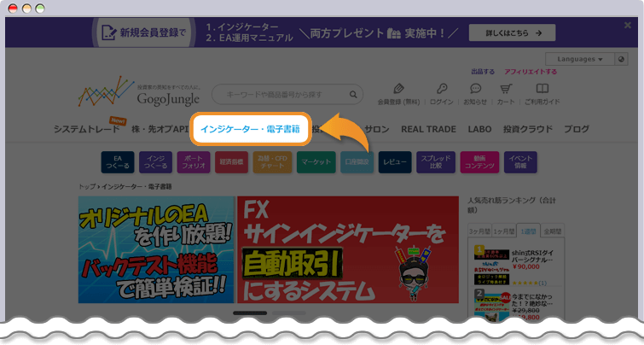The height and width of the screenshot is (345, 644).
Task: Open notifications speech bubble icon
Action: coord(475,89)
